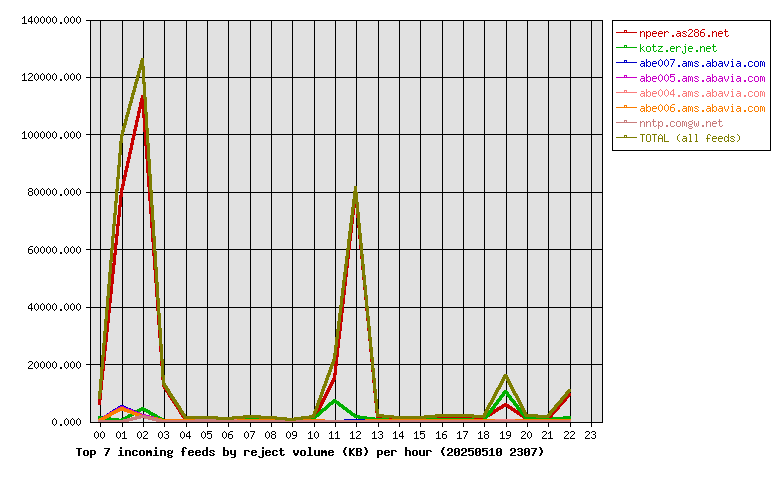Image resolution: width=780 pixels, height=480 pixels.
Task: Click the hour 22 x-axis label
Action: coord(570,435)
